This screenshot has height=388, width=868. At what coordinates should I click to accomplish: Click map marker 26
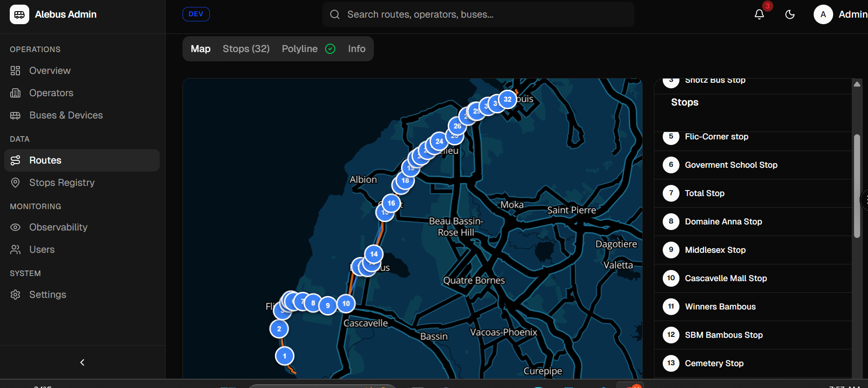click(x=457, y=126)
